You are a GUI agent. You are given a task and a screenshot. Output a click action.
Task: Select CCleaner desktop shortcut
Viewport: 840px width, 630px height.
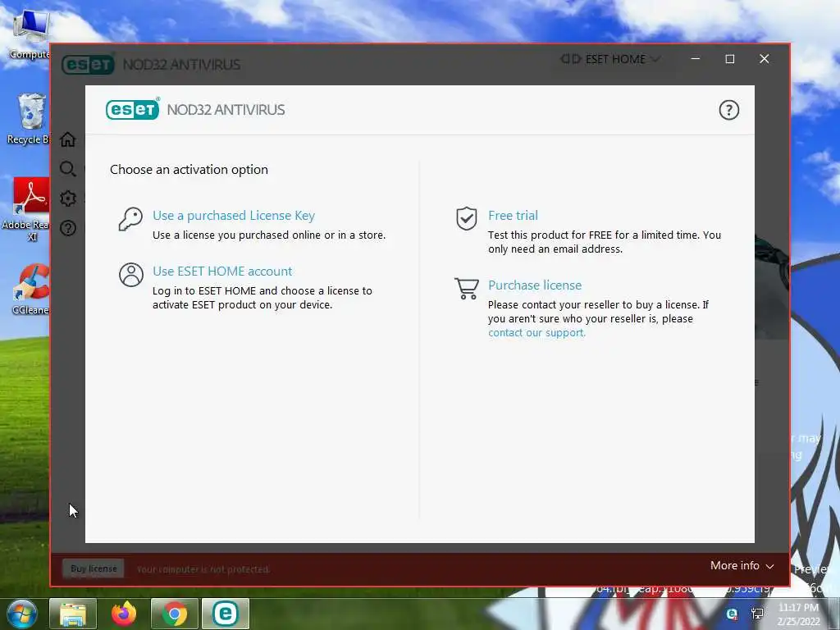(30, 290)
